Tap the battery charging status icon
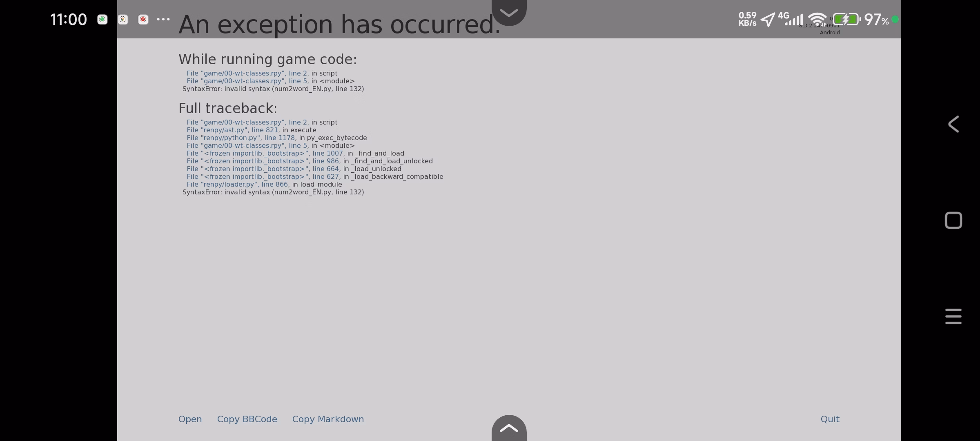The width and height of the screenshot is (980, 441). [x=847, y=19]
